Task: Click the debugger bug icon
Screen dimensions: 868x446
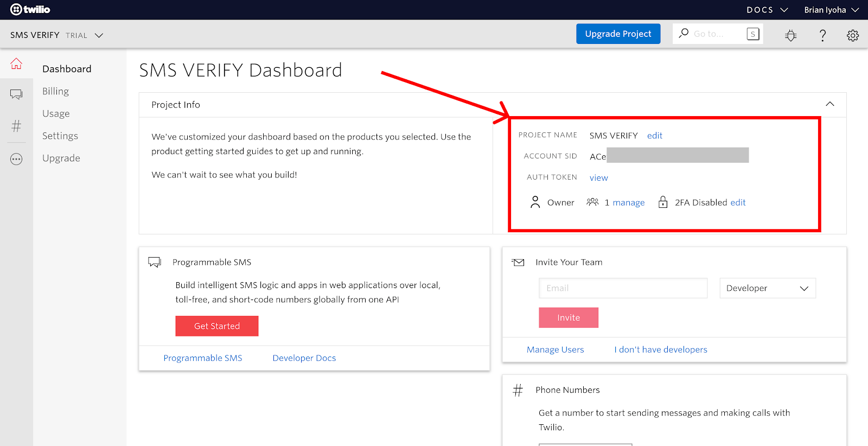Action: pyautogui.click(x=791, y=35)
